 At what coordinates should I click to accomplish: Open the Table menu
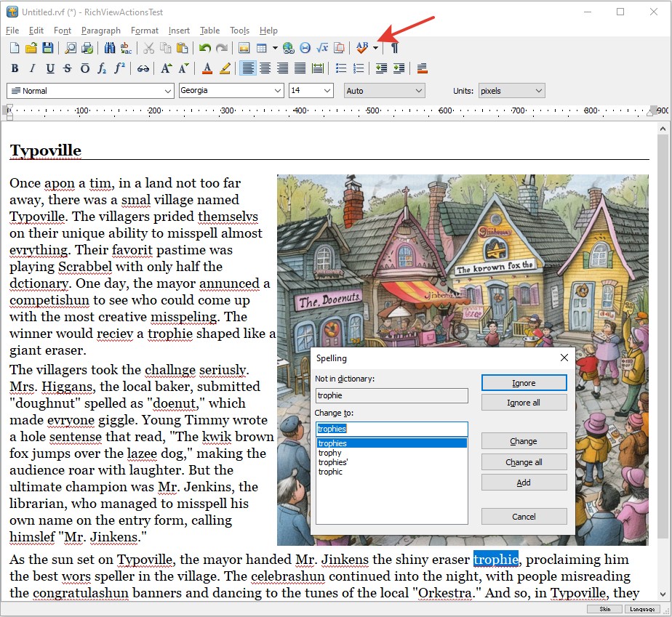click(209, 31)
